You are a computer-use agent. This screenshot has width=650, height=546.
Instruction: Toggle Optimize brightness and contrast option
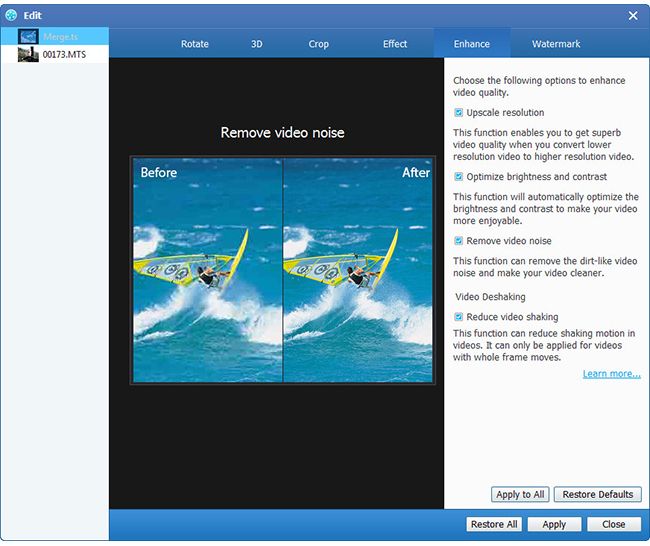point(459,177)
